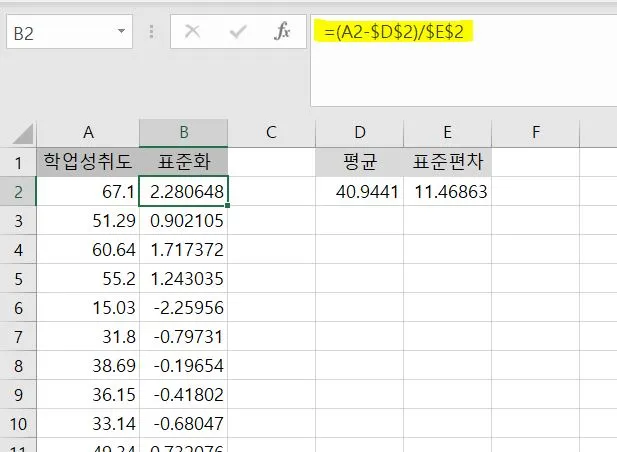This screenshot has height=452, width=617.
Task: Click the Name Box showing B2
Action: (69, 32)
